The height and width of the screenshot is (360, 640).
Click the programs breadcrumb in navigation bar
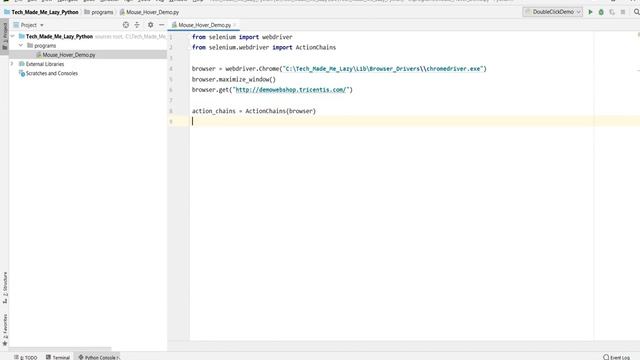tap(98, 12)
